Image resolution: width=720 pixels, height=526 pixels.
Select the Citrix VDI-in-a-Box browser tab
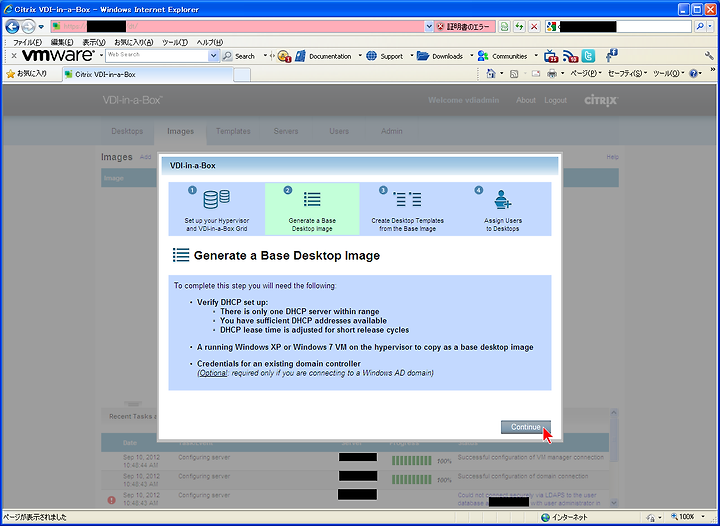(148, 74)
